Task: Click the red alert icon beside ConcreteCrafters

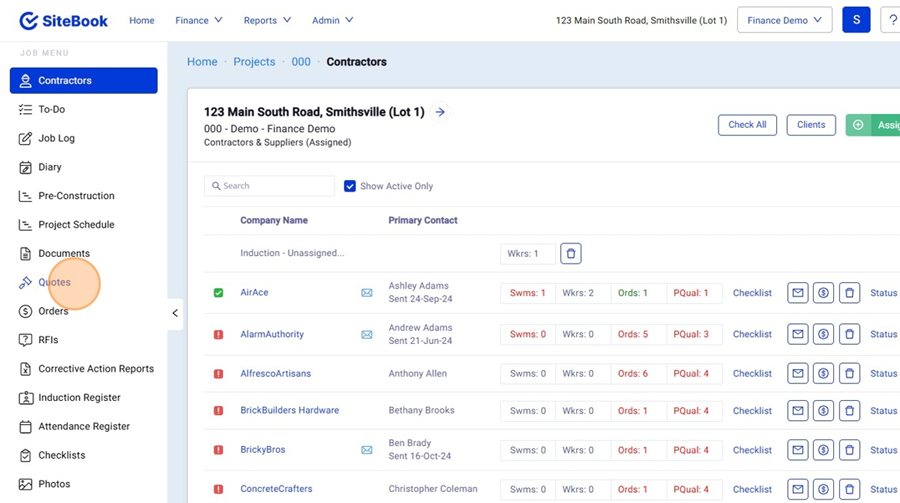Action: click(x=219, y=490)
